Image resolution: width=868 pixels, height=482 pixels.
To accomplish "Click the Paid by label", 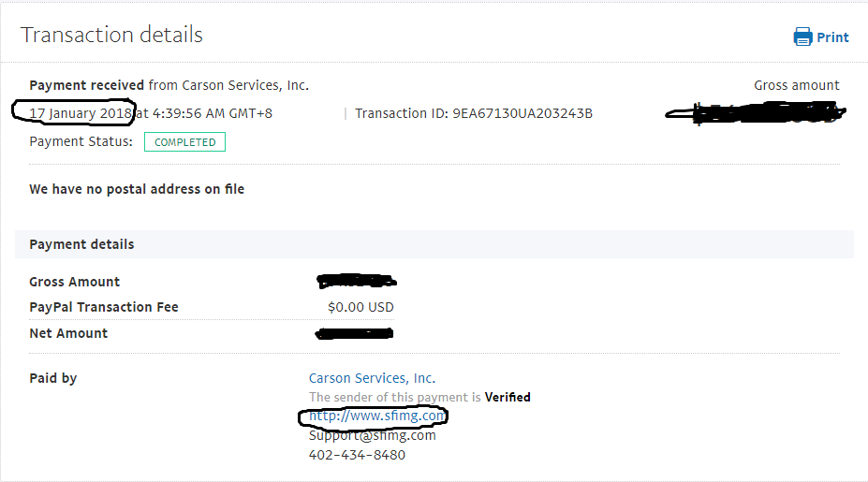I will tap(52, 378).
